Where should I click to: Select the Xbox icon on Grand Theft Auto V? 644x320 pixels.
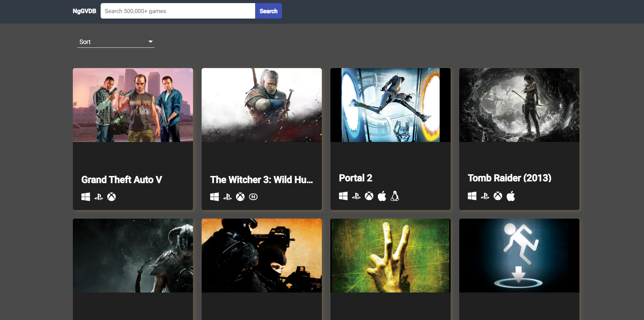point(112,197)
